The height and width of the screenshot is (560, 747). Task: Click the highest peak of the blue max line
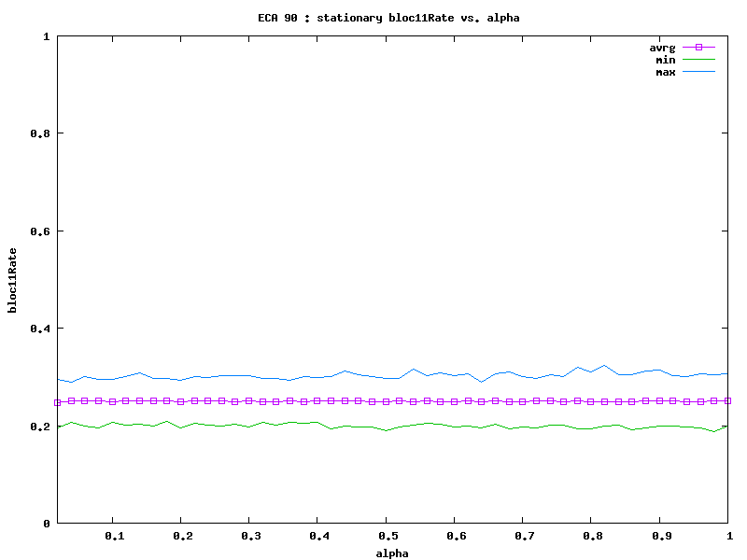point(604,366)
